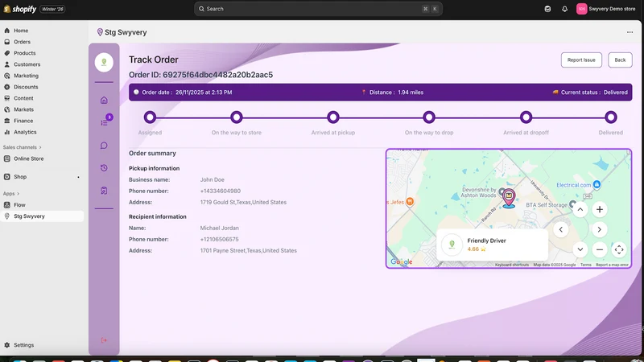Open the orders list icon with badge

[105, 122]
